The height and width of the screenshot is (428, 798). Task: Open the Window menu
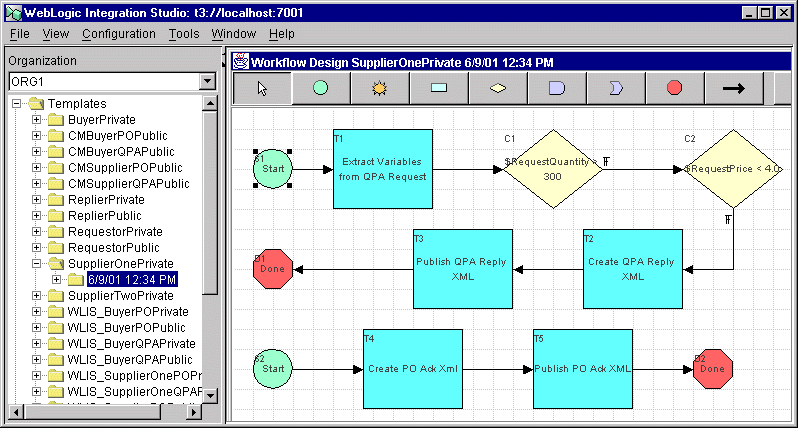234,34
